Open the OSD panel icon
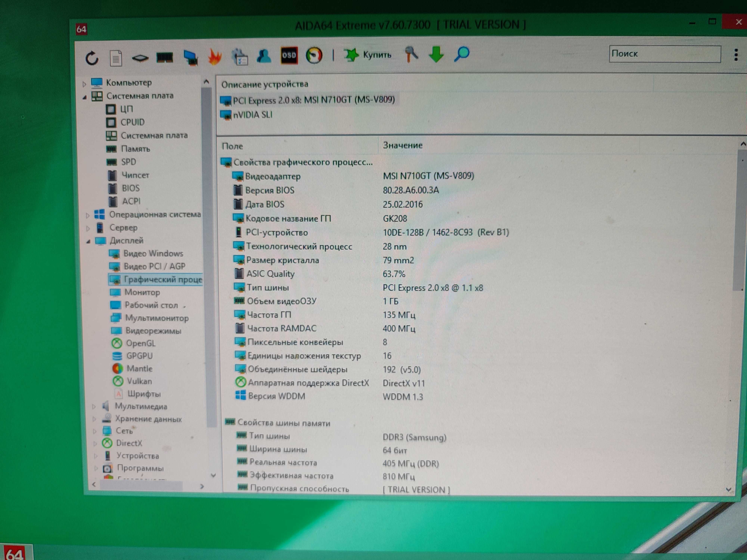 coord(289,55)
